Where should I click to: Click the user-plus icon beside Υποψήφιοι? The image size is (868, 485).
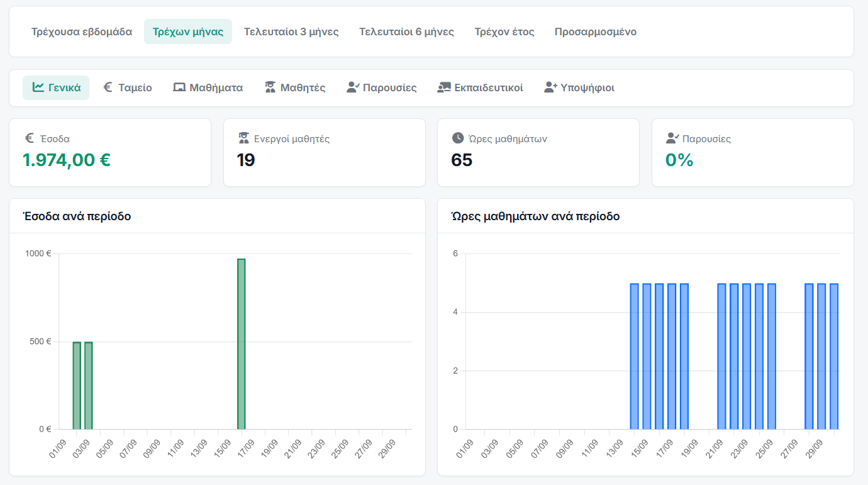(551, 87)
